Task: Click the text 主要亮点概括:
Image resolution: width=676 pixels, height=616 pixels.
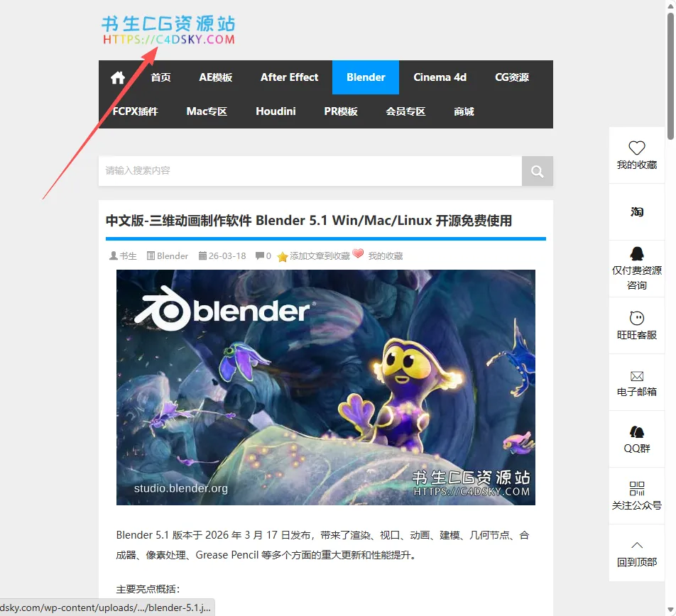Action: (148, 589)
